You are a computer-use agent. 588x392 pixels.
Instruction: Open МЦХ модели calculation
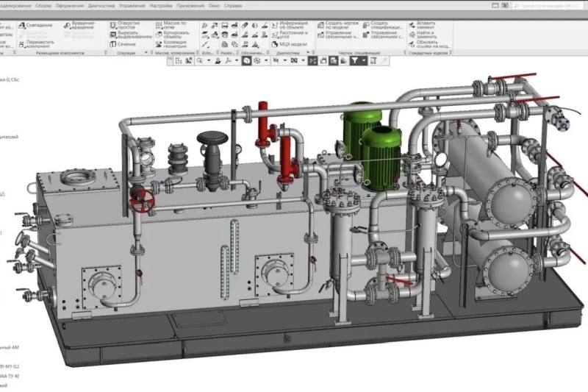click(x=289, y=44)
